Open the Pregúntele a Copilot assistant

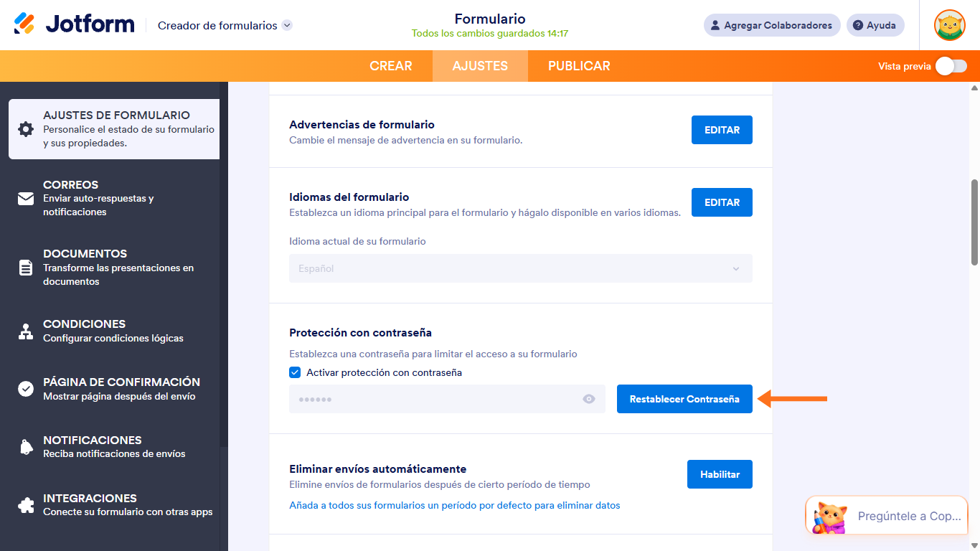tap(885, 515)
